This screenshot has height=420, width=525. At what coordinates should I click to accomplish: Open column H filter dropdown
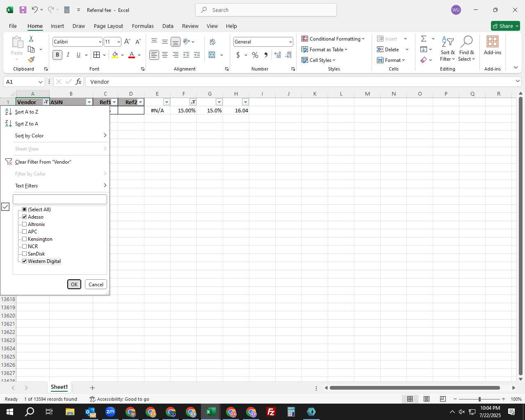tap(245, 102)
